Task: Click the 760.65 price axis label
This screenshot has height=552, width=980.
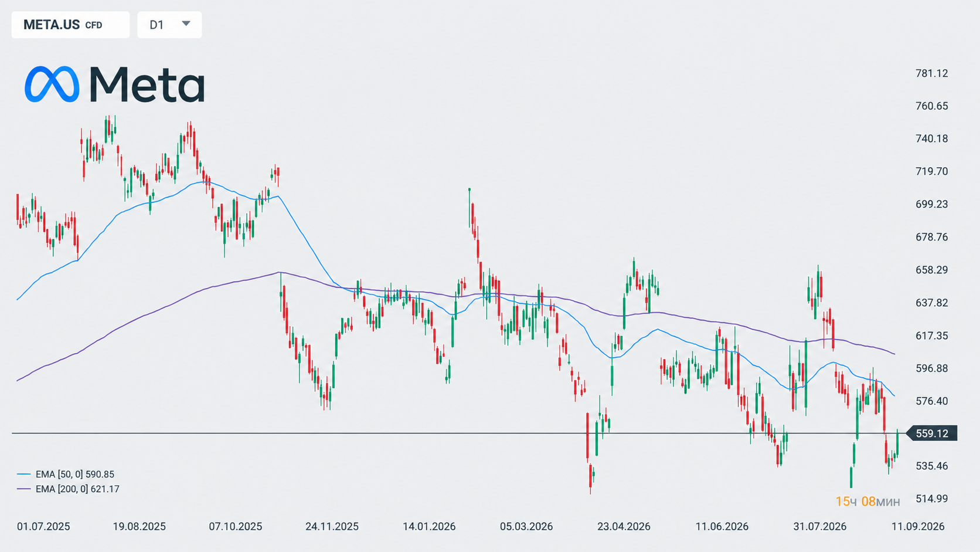Action: [x=932, y=106]
